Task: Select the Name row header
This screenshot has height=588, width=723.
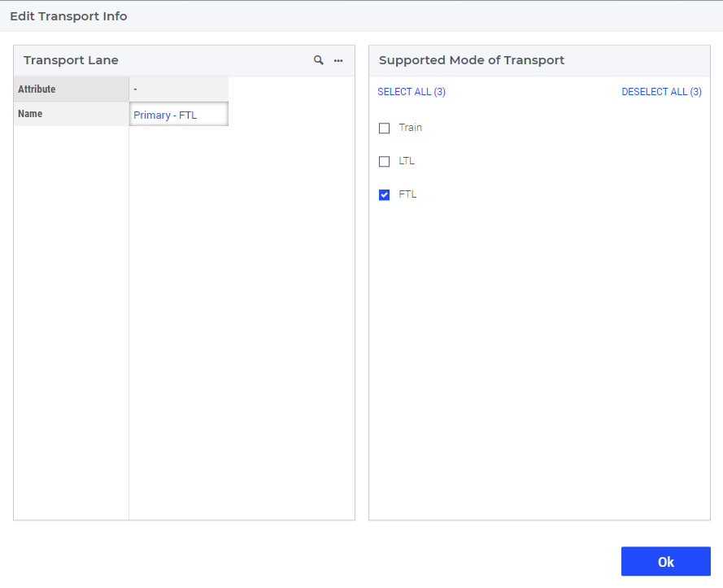Action: tap(72, 114)
